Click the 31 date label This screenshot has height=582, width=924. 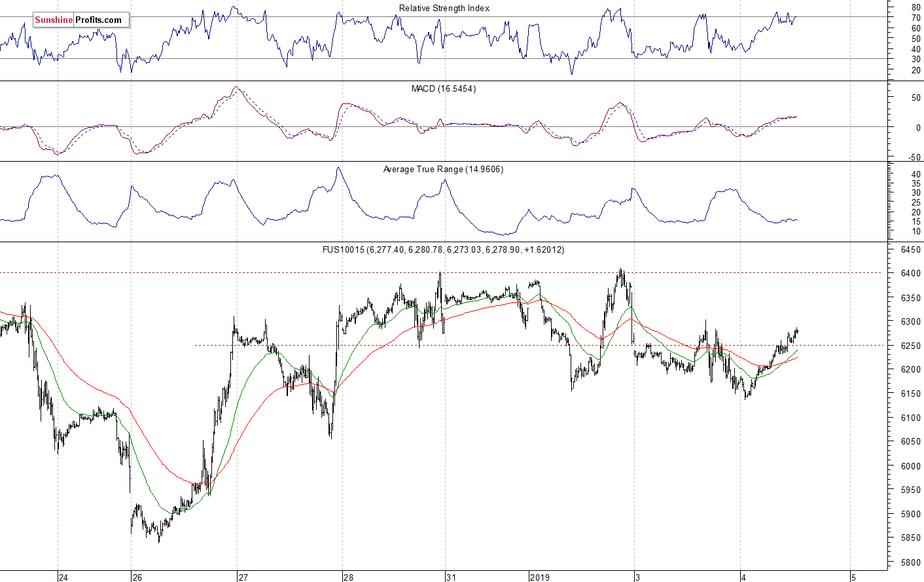tap(451, 577)
